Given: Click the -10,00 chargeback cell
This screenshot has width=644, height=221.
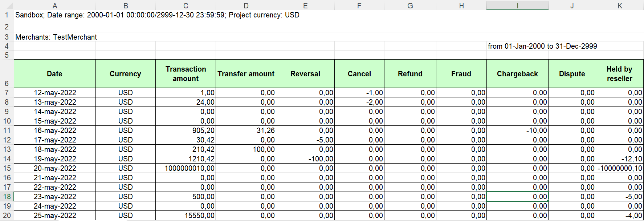Looking at the screenshot, I should [517, 130].
